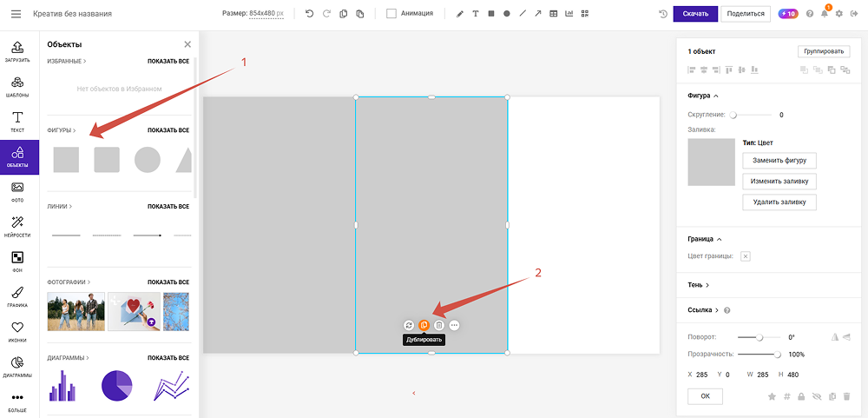This screenshot has width=868, height=418.
Task: Expand the ИЗБРАННЫЕ category header
Action: (x=67, y=61)
